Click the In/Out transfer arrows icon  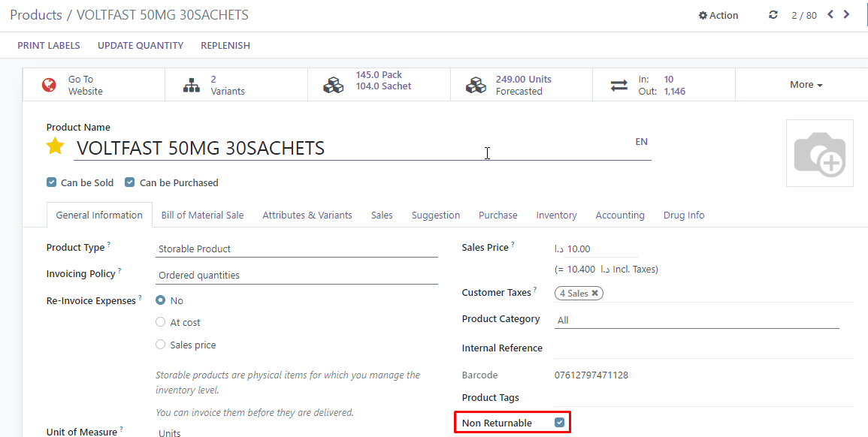coord(619,85)
